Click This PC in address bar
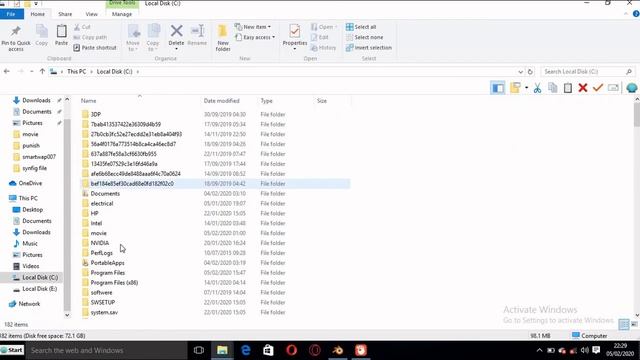This screenshot has height=360, width=640. [77, 71]
